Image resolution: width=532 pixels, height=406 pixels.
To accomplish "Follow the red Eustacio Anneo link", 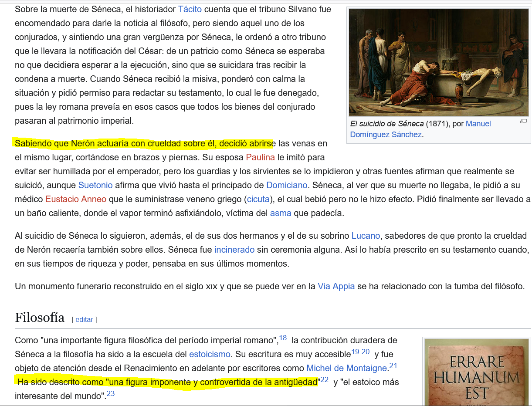I will click(x=76, y=199).
